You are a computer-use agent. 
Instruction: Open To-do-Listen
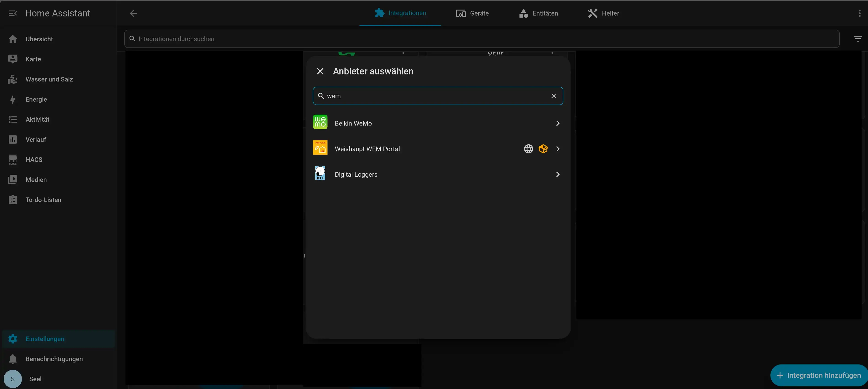pyautogui.click(x=59, y=200)
